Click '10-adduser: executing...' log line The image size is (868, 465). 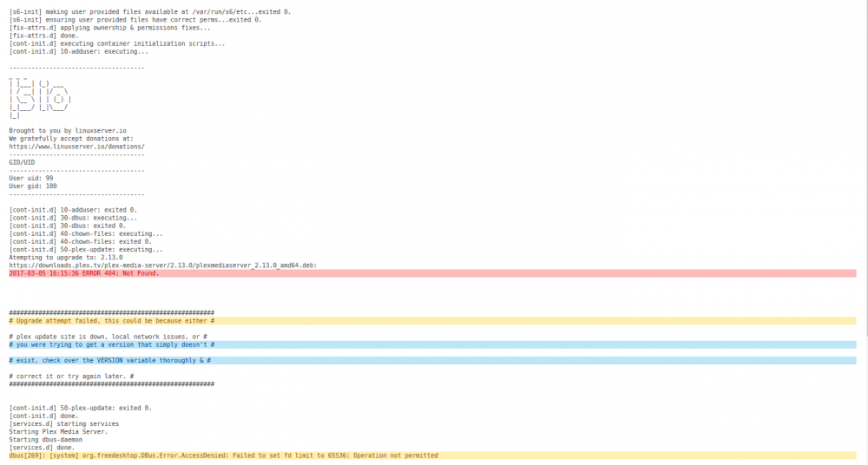(x=79, y=51)
